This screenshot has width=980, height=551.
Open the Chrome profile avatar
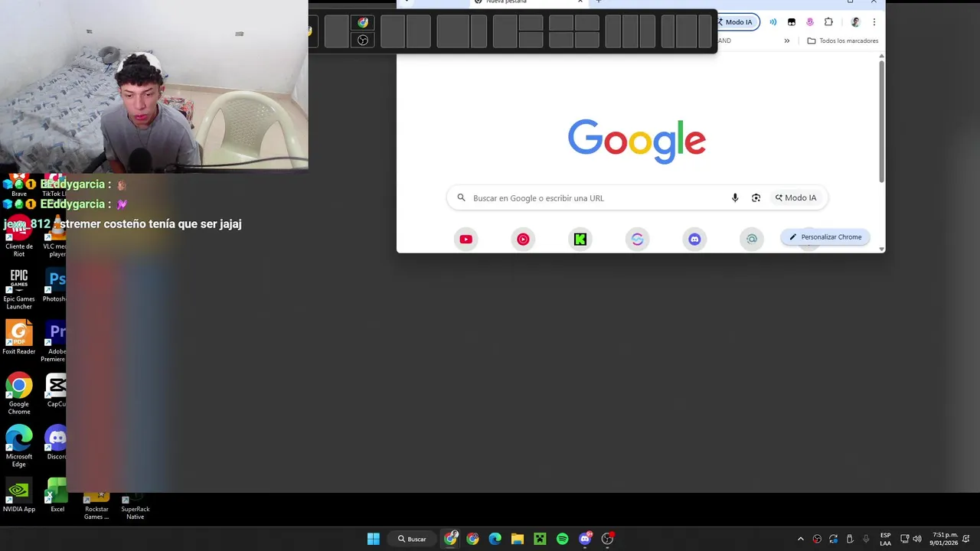[855, 22]
